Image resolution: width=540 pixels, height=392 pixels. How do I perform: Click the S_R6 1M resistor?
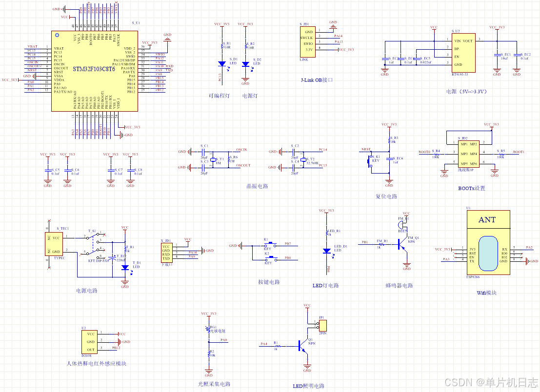(229, 159)
